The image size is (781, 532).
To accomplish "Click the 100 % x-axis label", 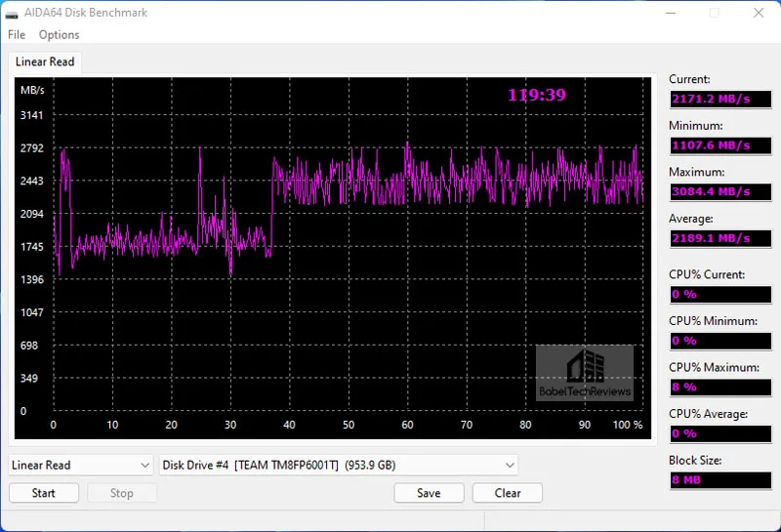I will (x=628, y=425).
